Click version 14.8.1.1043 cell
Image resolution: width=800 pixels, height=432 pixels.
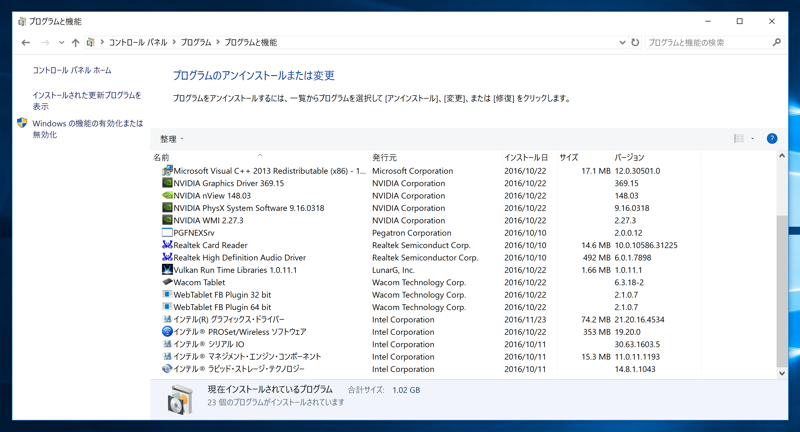pos(635,369)
